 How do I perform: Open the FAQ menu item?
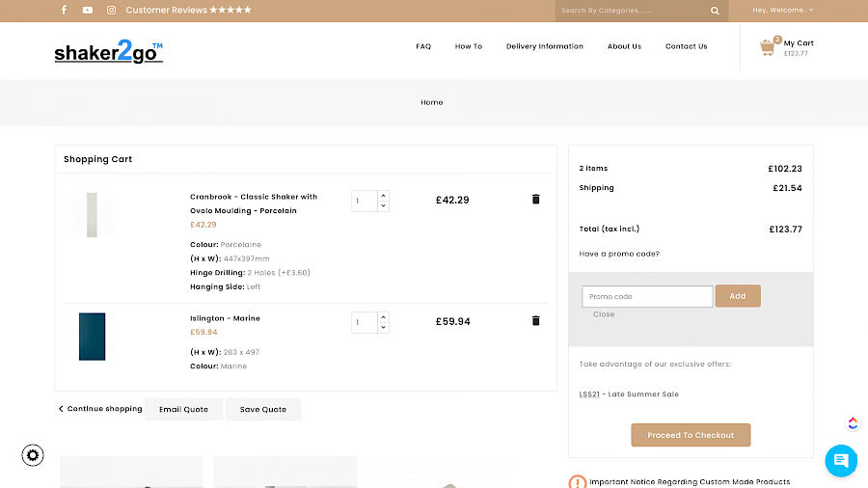[x=423, y=46]
